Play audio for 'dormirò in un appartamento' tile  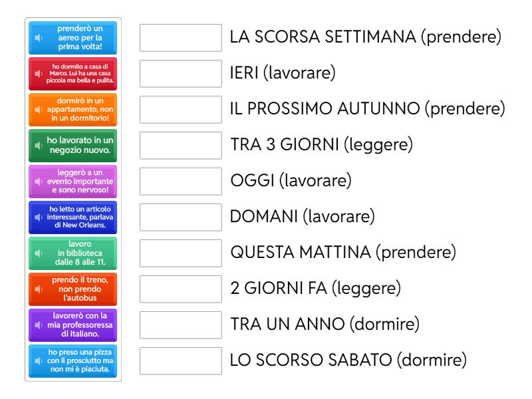point(38,110)
